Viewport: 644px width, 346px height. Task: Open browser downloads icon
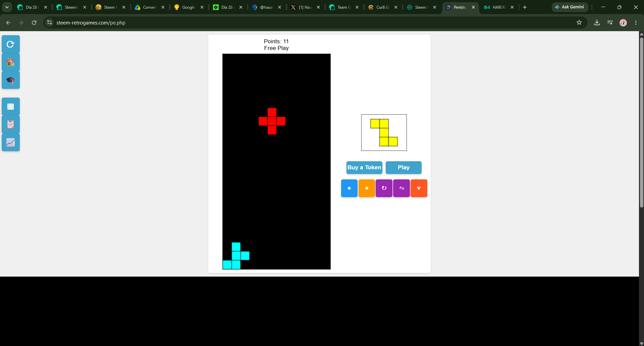tap(597, 22)
